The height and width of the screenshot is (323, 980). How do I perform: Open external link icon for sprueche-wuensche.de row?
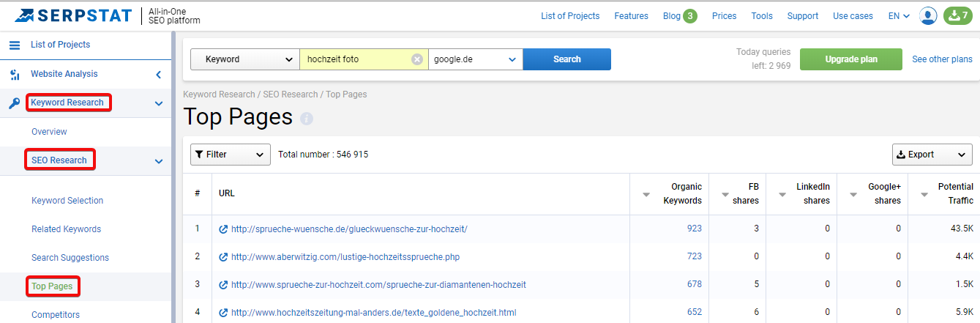(223, 229)
